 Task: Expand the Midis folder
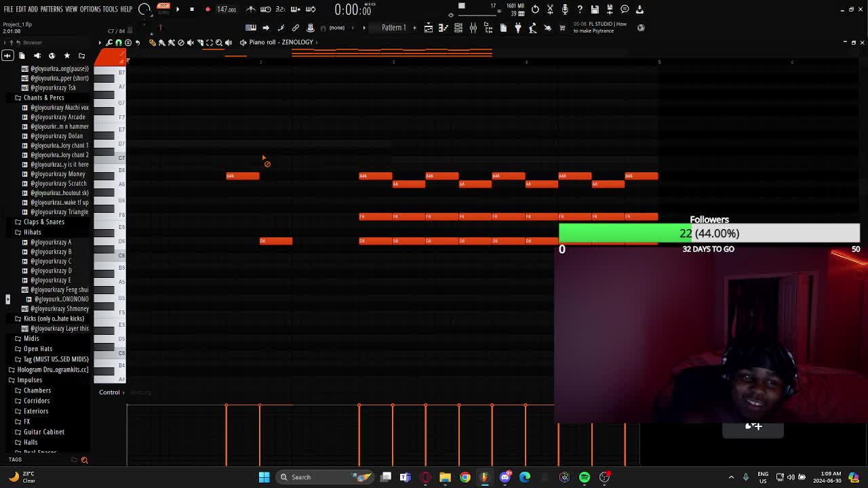coord(31,338)
